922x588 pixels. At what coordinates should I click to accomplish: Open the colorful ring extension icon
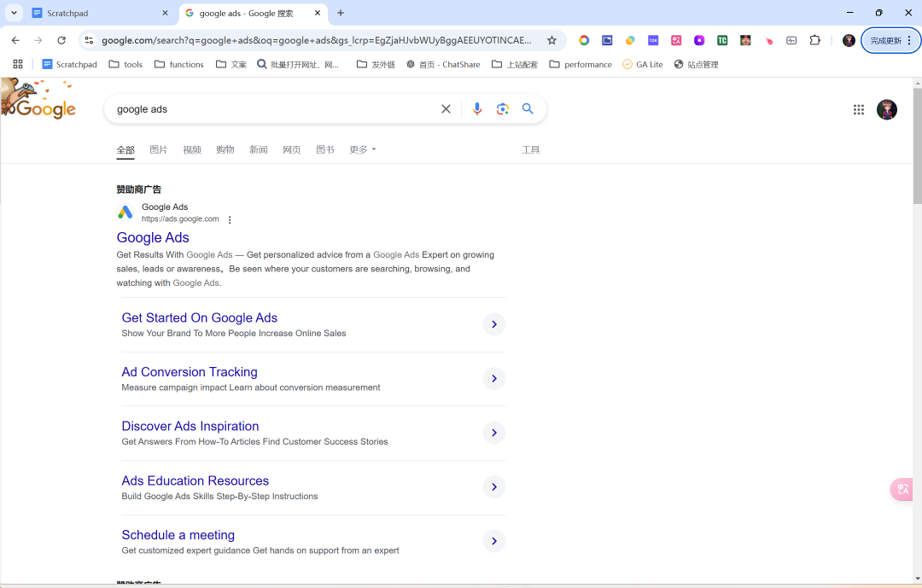(584, 40)
